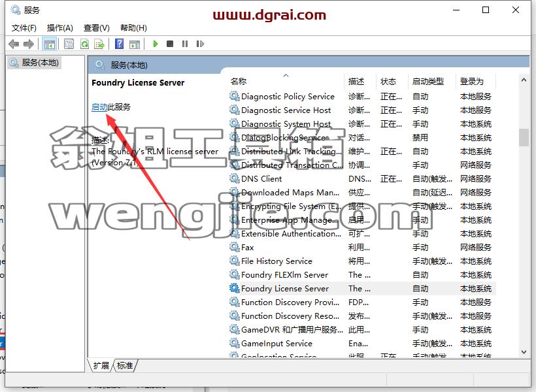
Task: Click the scroll-down arrow of services list
Action: click(524, 352)
